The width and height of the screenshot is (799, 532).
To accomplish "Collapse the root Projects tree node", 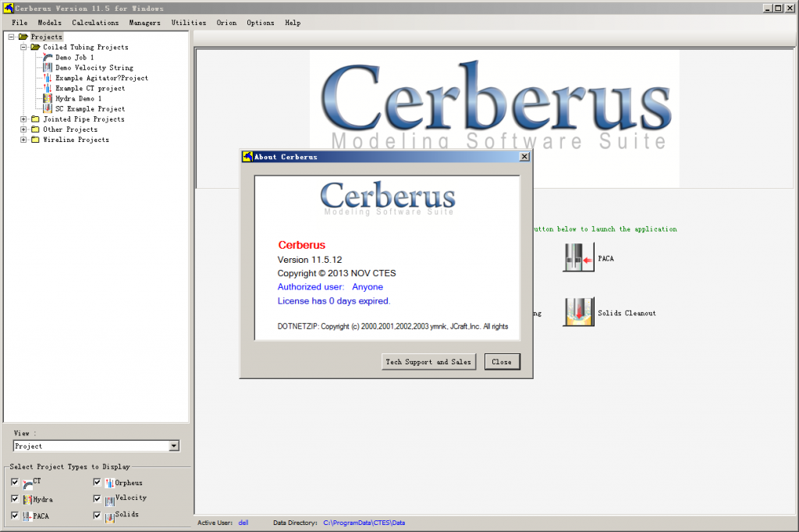I will pyautogui.click(x=11, y=37).
